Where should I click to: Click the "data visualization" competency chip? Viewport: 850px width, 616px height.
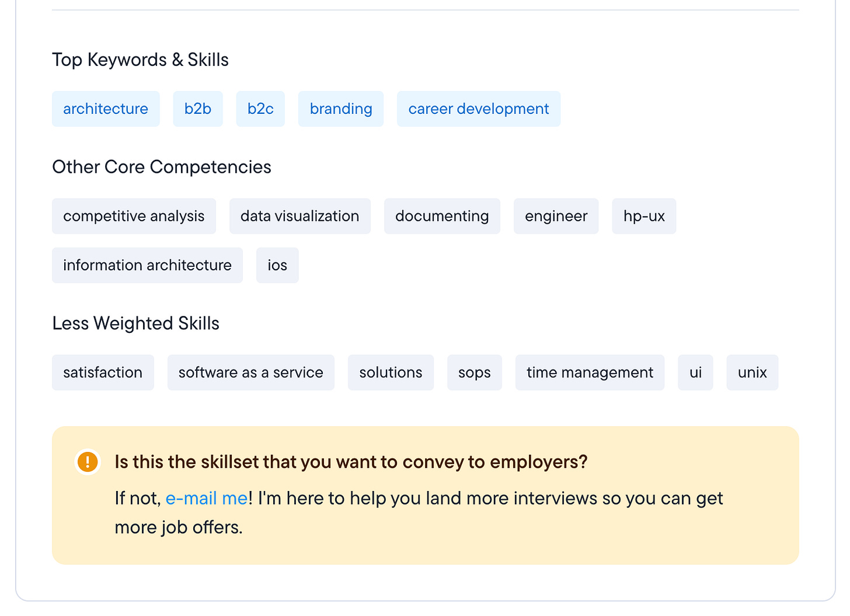click(x=299, y=216)
